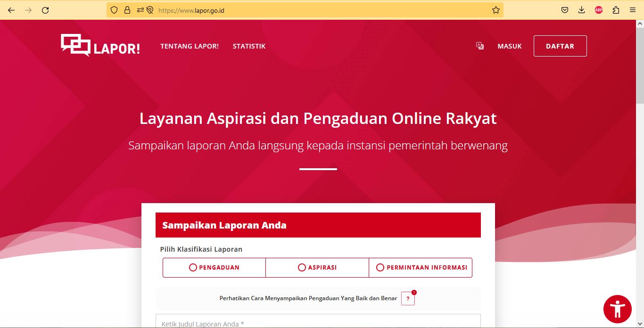The height and width of the screenshot is (328, 644).
Task: Click the 'Pilih Klasifikasi Laporan' label
Action: (x=201, y=249)
